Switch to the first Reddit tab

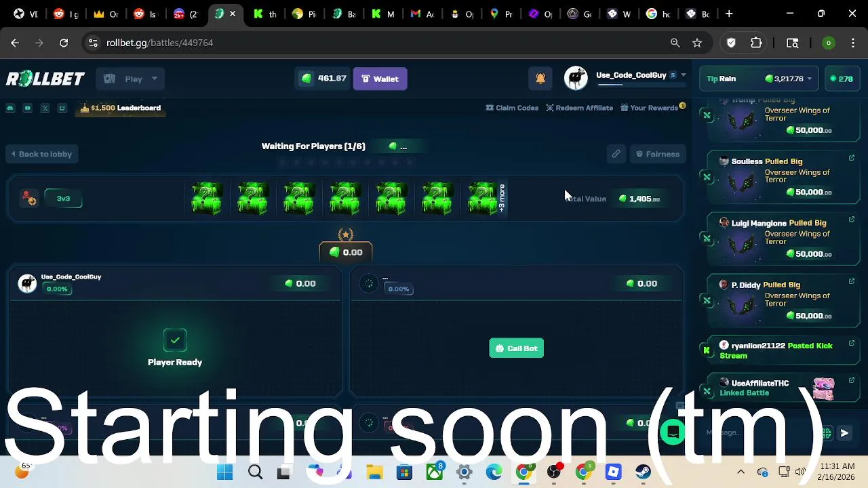coord(65,14)
